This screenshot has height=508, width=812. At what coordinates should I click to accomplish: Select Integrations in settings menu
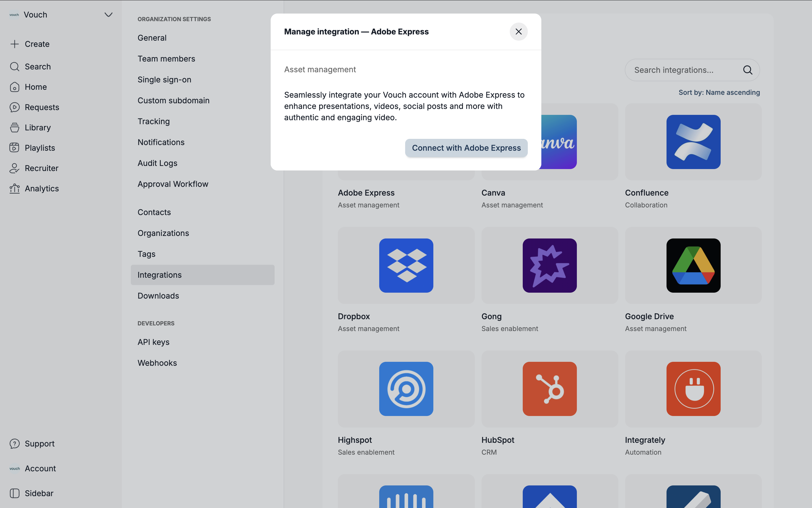[202, 275]
